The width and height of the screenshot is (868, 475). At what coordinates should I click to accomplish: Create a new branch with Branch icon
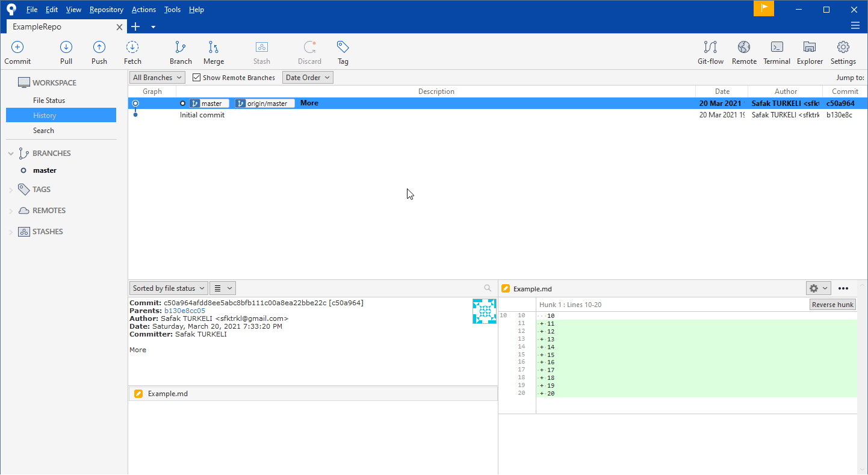point(180,47)
